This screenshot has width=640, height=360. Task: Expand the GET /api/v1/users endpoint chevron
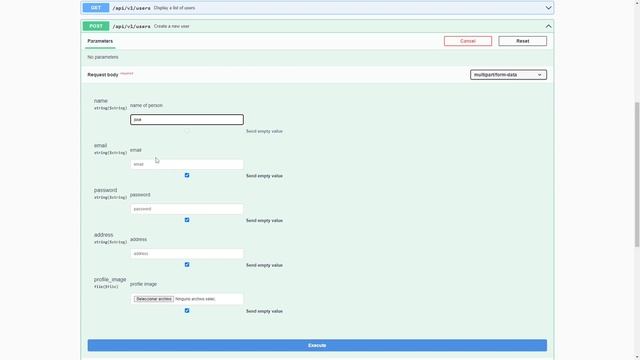pos(548,8)
